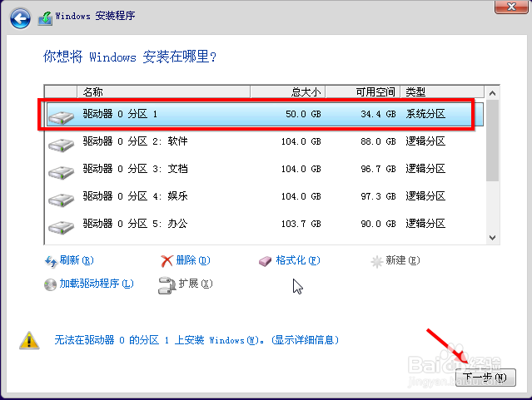Screen dimensions: 532x400
Task: Click the 96.7 GB free space cell
Action: [x=378, y=169]
